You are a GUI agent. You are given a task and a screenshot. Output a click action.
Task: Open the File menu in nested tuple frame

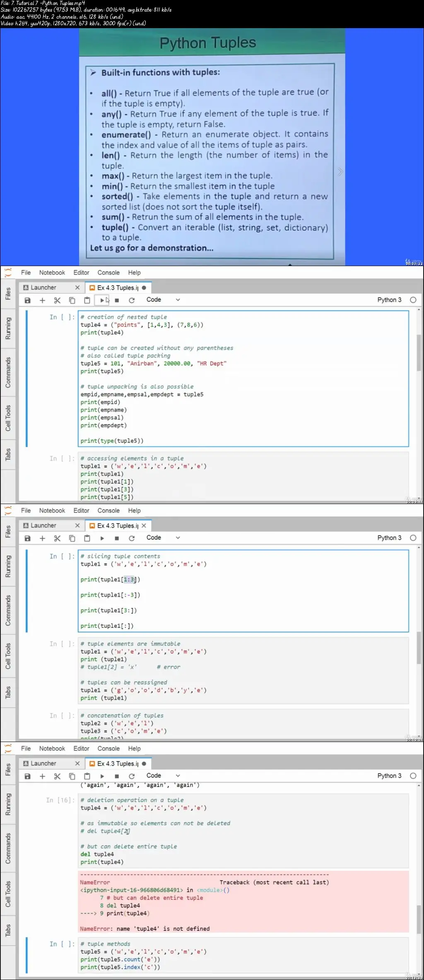[26, 273]
